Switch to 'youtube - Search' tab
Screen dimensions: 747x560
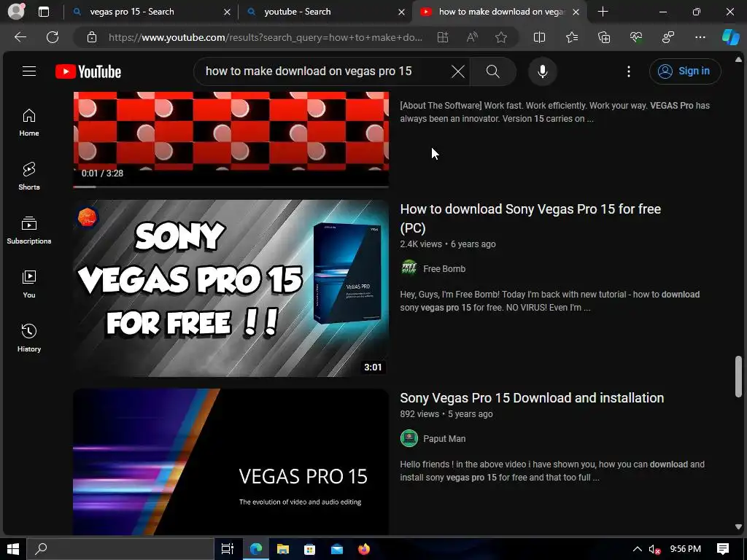pyautogui.click(x=298, y=12)
